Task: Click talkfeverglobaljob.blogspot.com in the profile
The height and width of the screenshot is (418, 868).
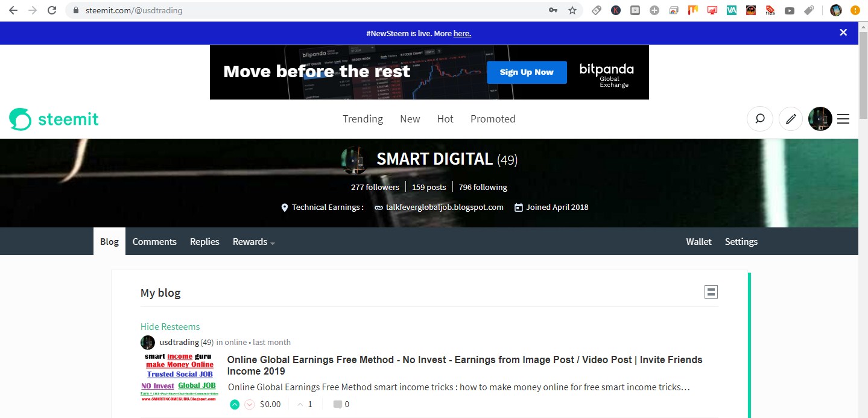Action: pyautogui.click(x=445, y=207)
